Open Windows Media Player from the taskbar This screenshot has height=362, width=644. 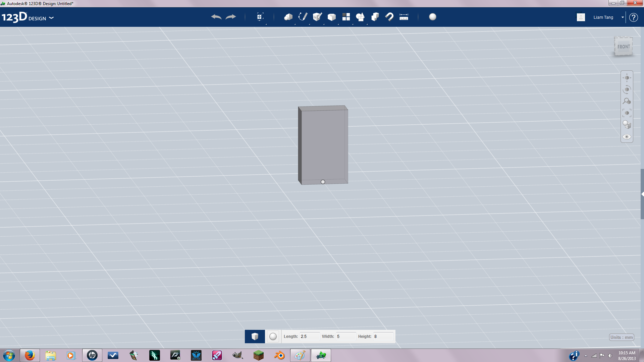[x=71, y=355]
